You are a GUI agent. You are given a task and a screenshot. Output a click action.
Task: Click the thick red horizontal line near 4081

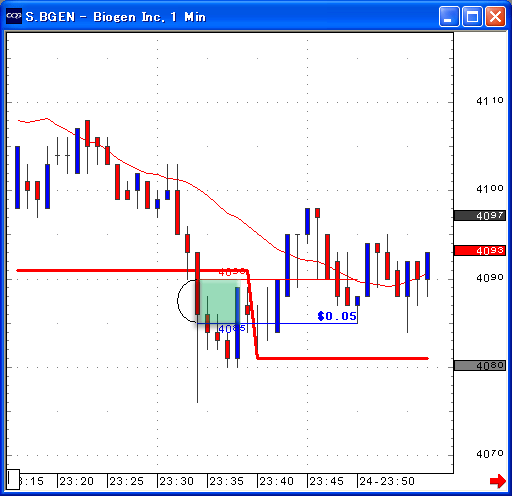click(x=343, y=358)
